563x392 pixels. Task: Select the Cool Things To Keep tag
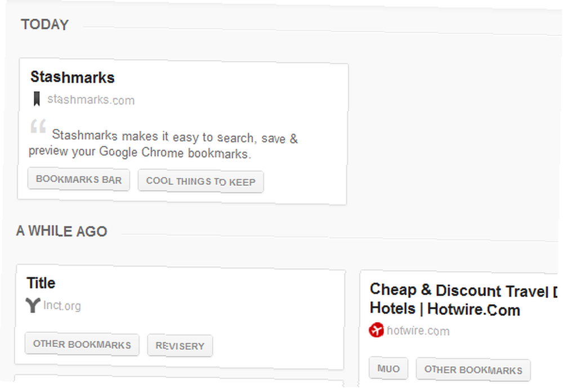click(x=201, y=181)
